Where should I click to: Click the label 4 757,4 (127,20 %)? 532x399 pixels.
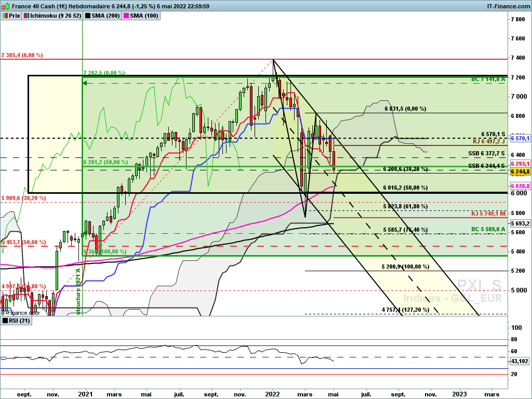[405, 310]
